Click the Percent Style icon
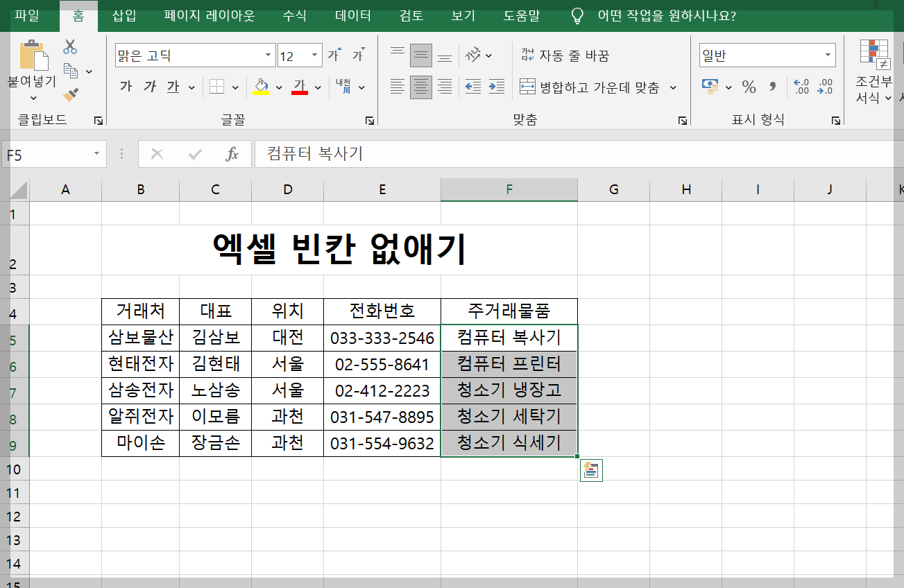The width and height of the screenshot is (904, 588). [x=749, y=86]
